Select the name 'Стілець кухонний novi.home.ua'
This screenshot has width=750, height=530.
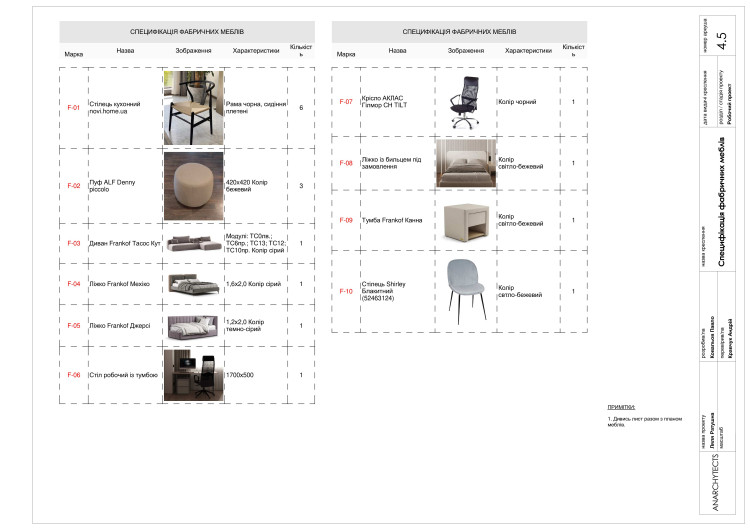(115, 108)
